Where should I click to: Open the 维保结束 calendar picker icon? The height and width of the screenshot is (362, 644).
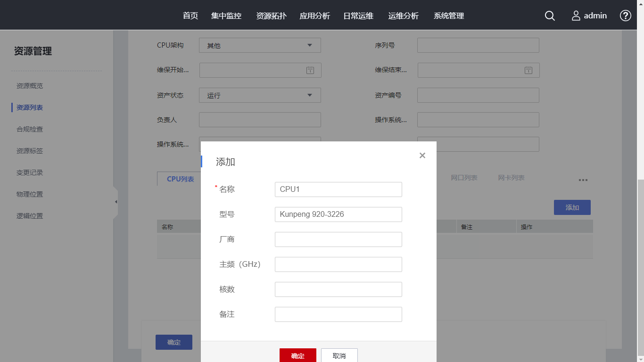tap(528, 70)
